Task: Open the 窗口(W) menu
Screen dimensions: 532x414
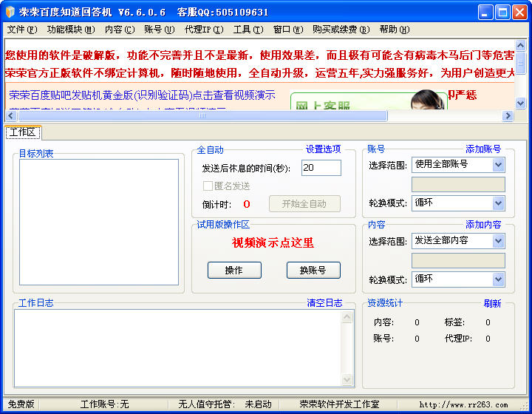Action: coord(288,30)
